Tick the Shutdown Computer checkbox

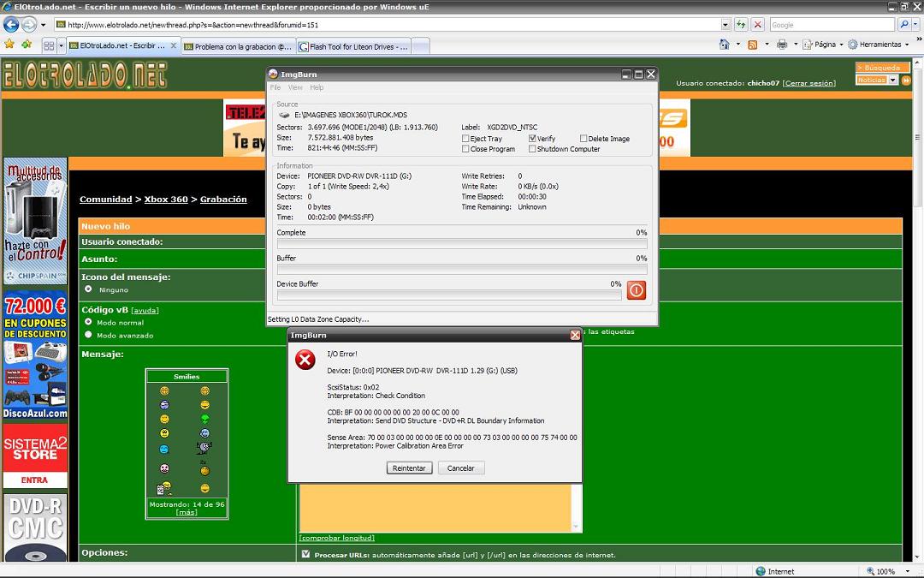click(532, 149)
